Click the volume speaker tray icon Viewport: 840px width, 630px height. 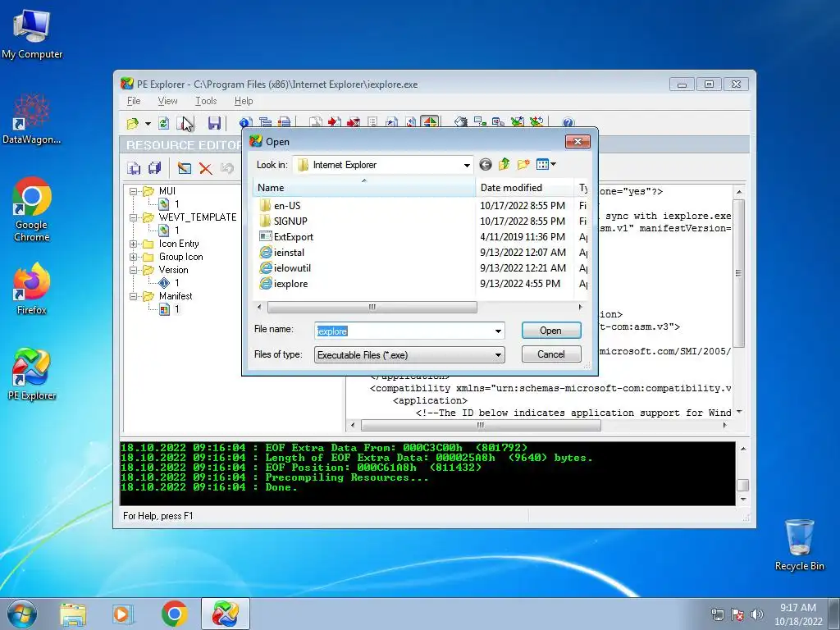(x=757, y=614)
